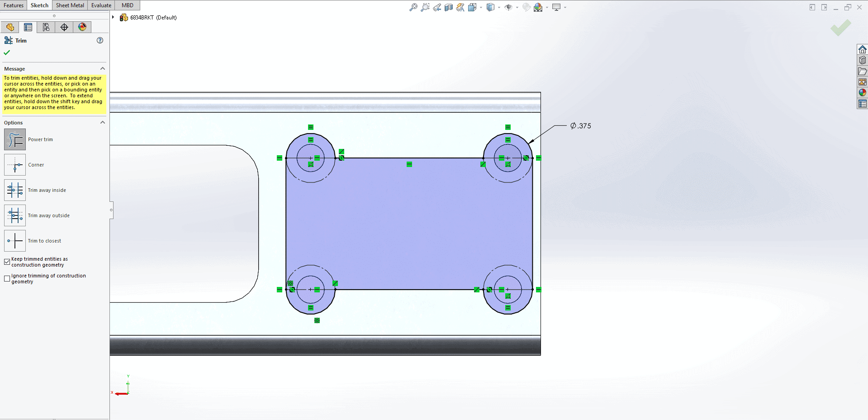Screen dimensions: 868x420
Task: Select the Trim to closest option
Action: [x=15, y=241]
